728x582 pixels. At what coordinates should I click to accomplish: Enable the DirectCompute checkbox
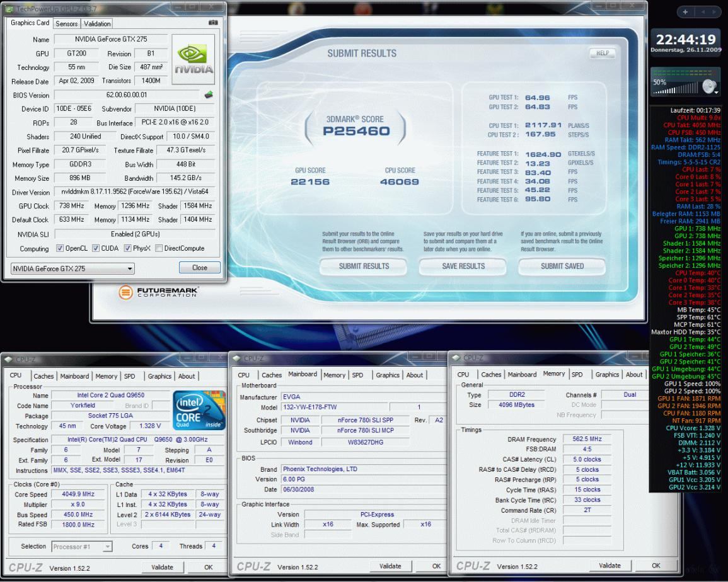click(x=159, y=248)
